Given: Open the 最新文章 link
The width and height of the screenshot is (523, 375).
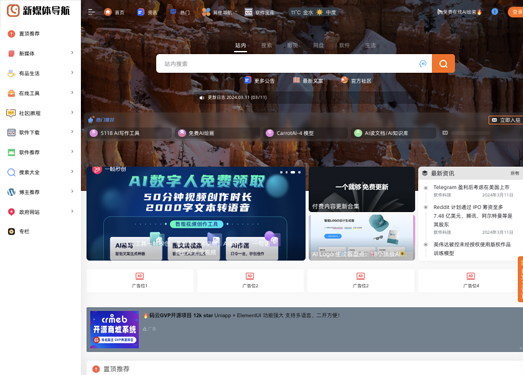Looking at the screenshot, I should (x=308, y=80).
